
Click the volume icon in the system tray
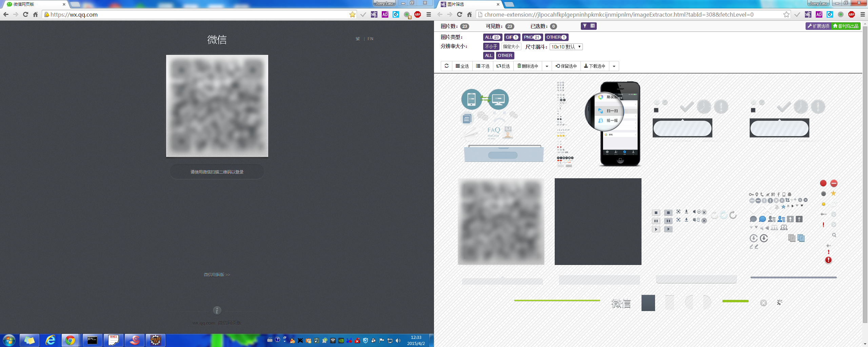(x=398, y=341)
